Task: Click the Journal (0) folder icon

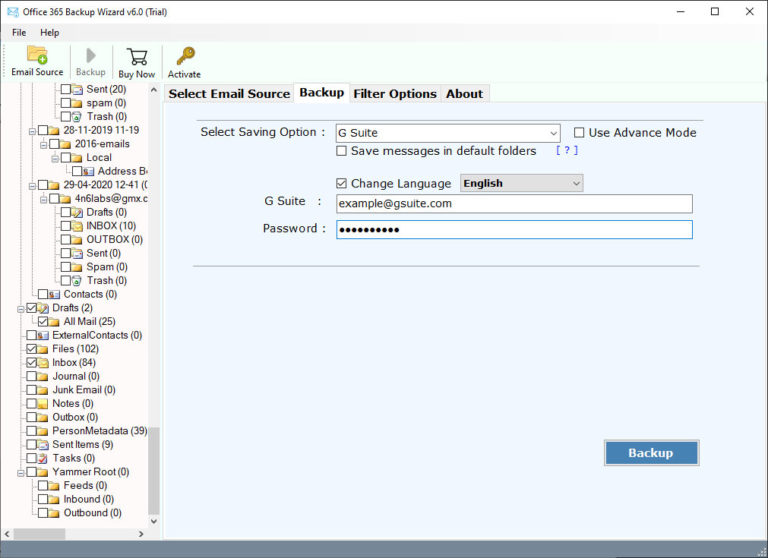Action: click(43, 376)
